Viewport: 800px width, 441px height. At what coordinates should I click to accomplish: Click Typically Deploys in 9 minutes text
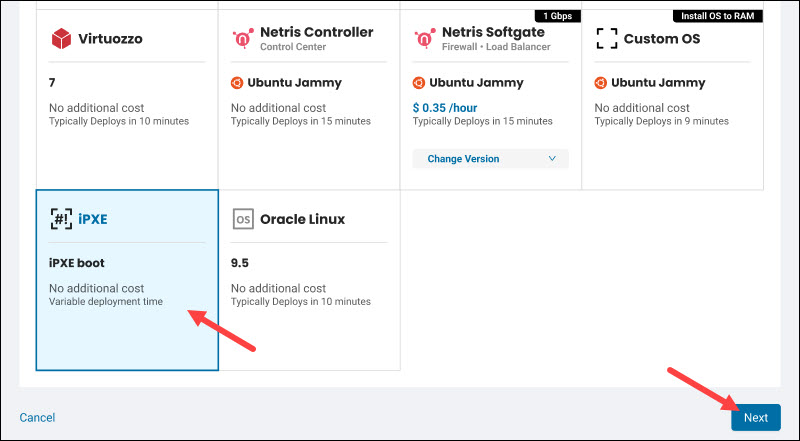pyautogui.click(x=661, y=121)
